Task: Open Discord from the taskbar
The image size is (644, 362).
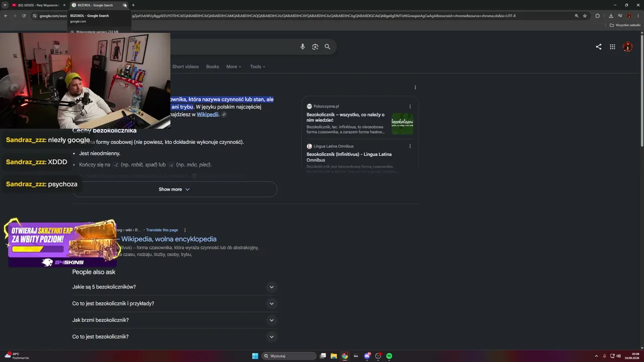Action: [367, 356]
